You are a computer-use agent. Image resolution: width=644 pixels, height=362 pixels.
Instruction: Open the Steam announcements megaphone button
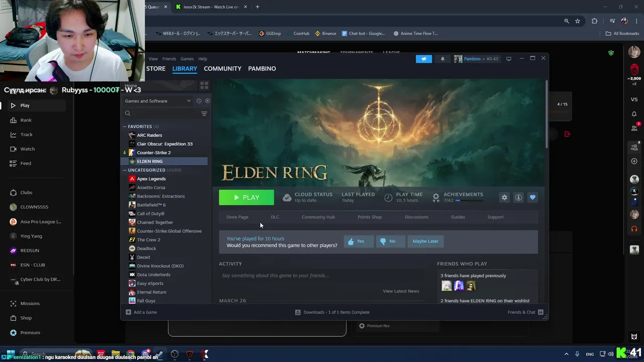[424, 59]
